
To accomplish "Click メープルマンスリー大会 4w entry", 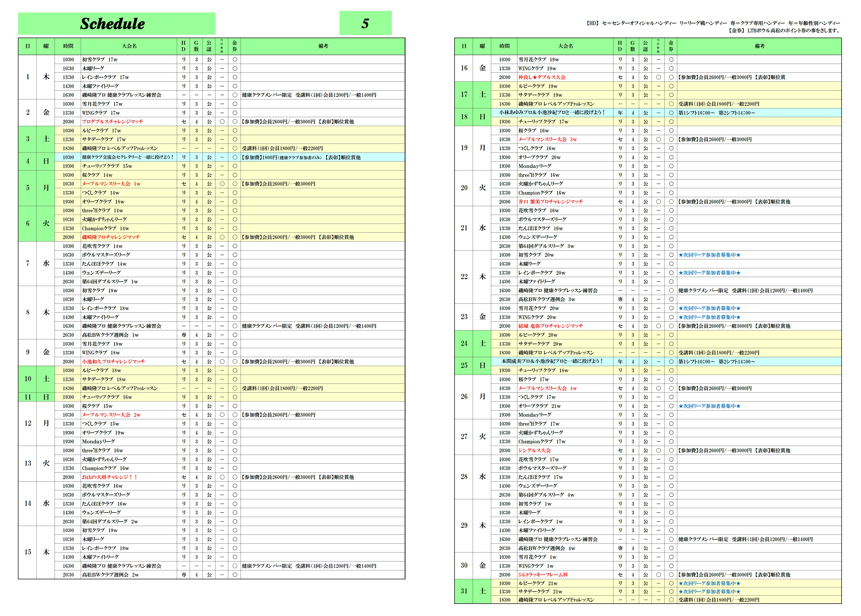I will coord(547,388).
